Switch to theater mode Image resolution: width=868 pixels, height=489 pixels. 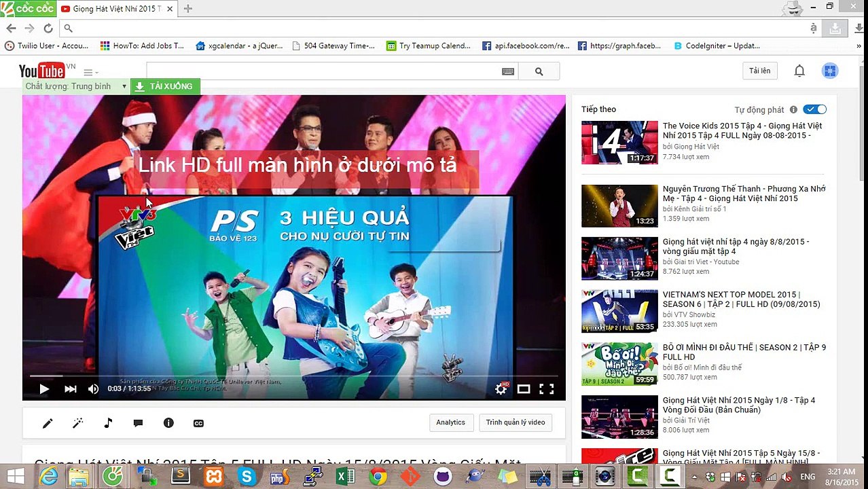click(524, 389)
